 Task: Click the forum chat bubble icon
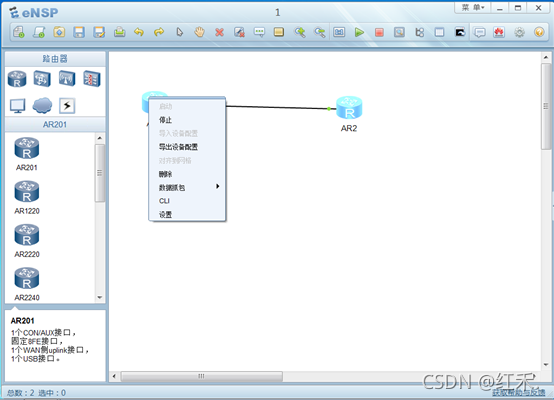pos(479,33)
